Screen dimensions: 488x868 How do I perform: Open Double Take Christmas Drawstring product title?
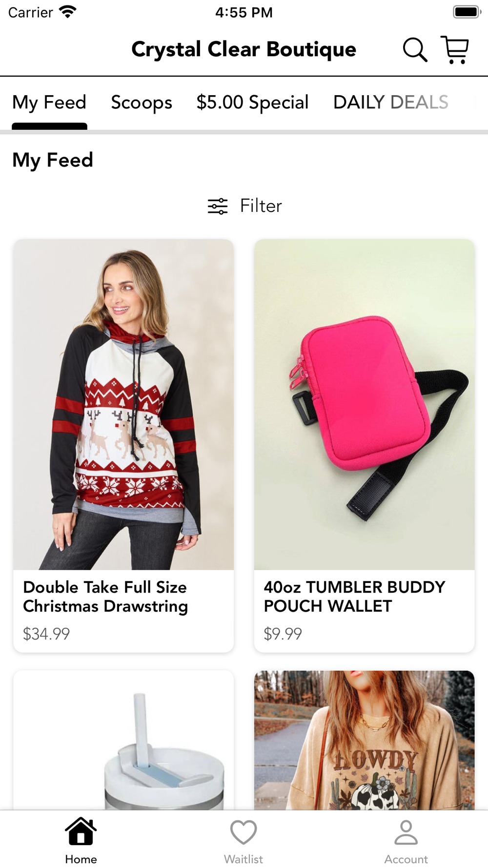click(x=105, y=597)
